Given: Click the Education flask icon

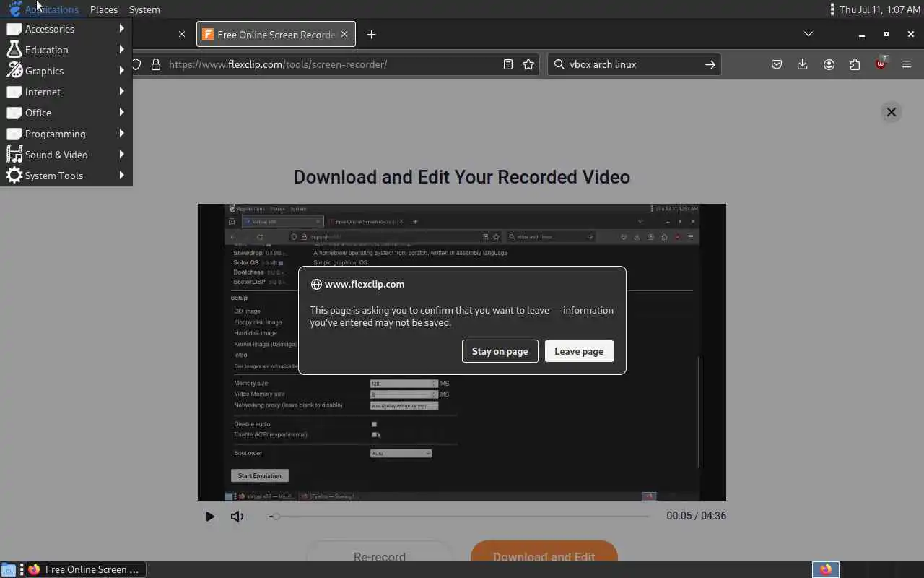Looking at the screenshot, I should coord(14,50).
